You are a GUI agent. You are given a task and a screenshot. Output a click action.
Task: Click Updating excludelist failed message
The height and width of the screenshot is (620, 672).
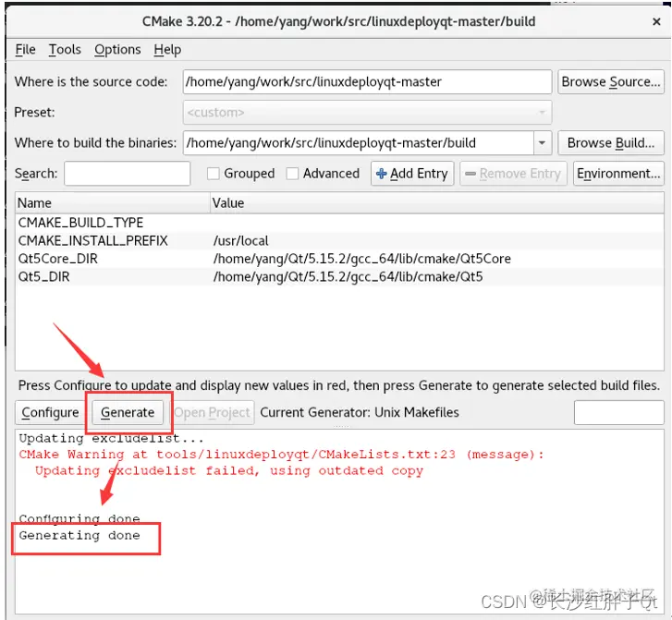click(x=229, y=471)
